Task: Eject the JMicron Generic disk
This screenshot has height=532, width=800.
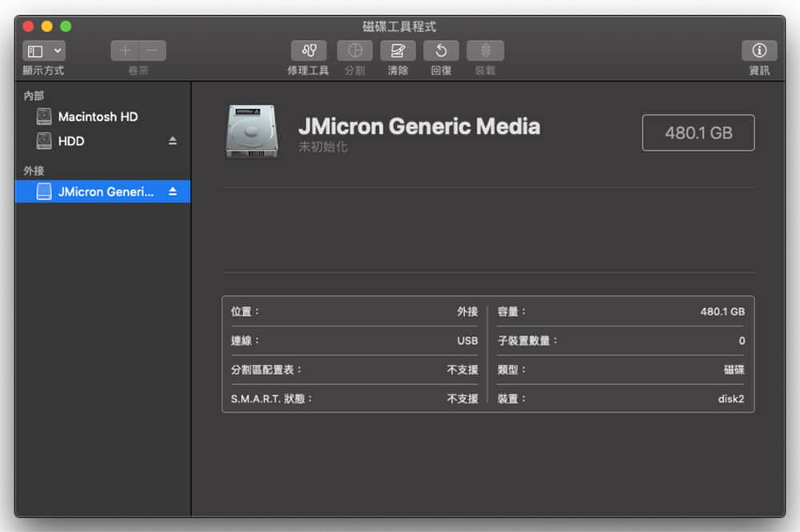Action: (173, 192)
